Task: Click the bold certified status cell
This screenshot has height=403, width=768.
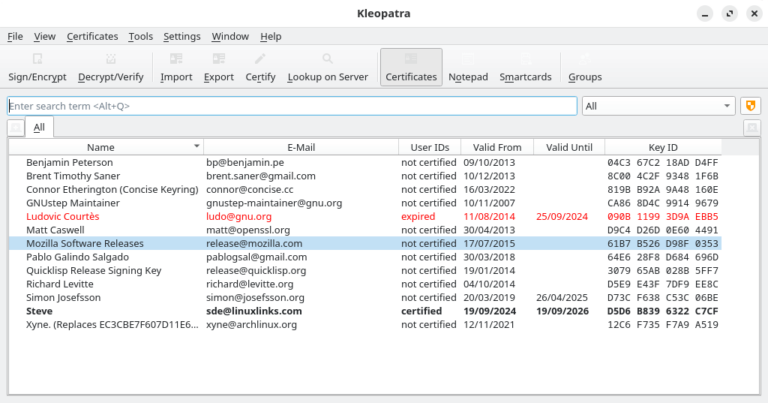Action: [421, 311]
